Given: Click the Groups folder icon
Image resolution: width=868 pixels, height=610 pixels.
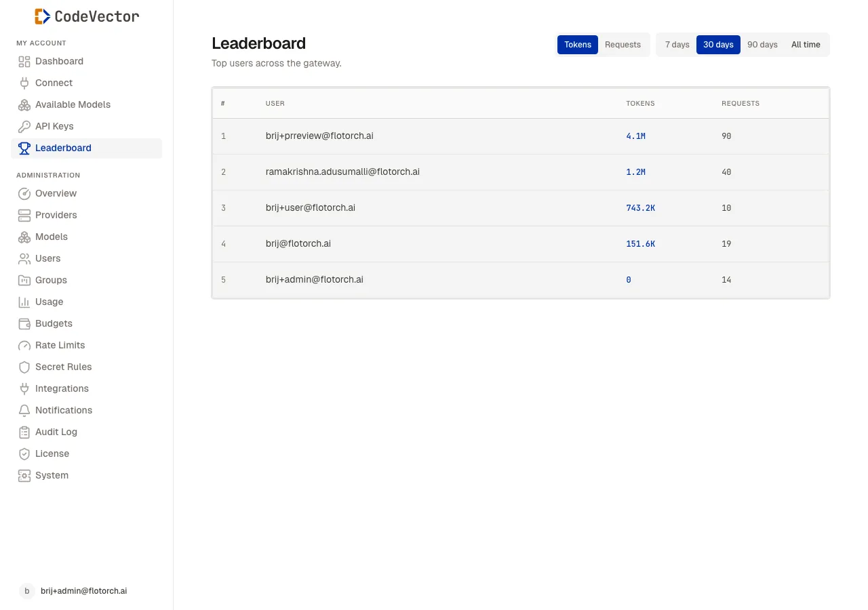Looking at the screenshot, I should (x=24, y=280).
